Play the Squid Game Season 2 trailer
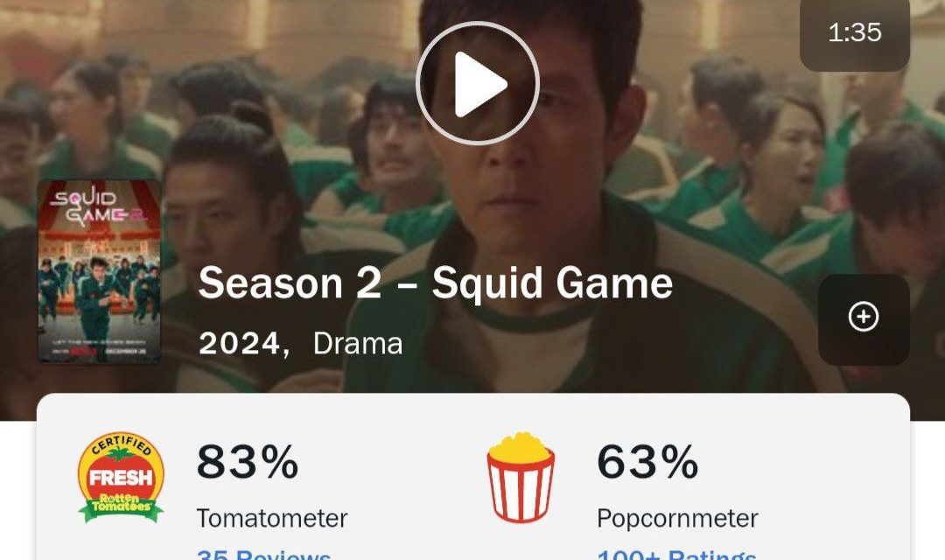Screen dimensions: 945x560 click(x=478, y=83)
